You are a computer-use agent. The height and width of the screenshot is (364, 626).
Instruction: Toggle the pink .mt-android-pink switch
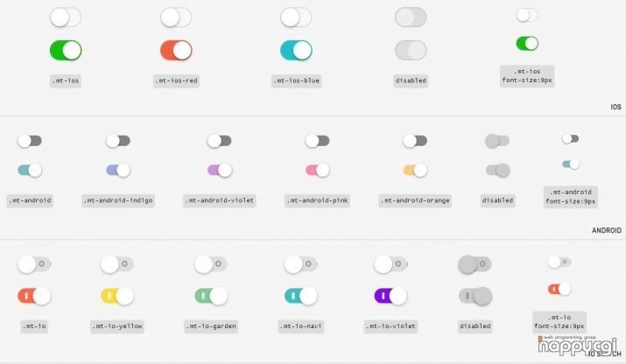click(318, 170)
